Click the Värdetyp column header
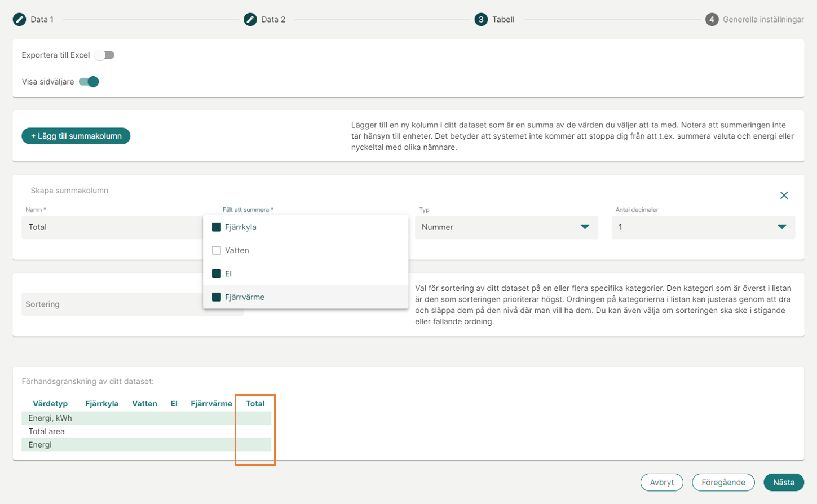The image size is (817, 504). 50,404
